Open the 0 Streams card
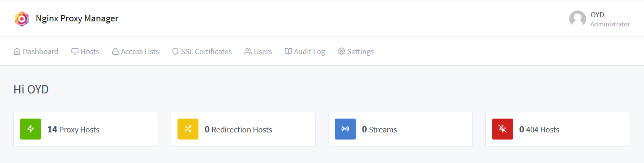 (400, 129)
